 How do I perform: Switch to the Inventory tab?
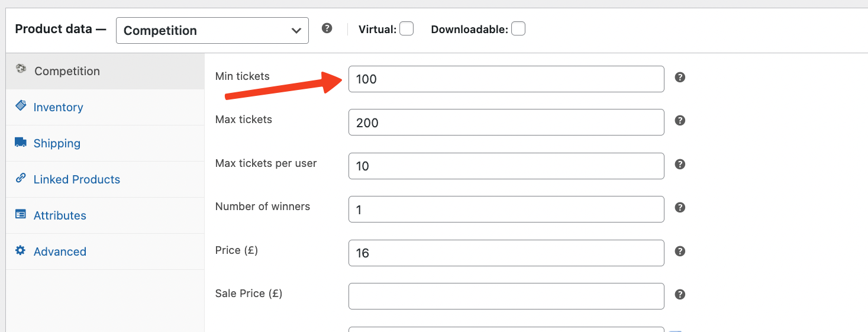pos(58,107)
